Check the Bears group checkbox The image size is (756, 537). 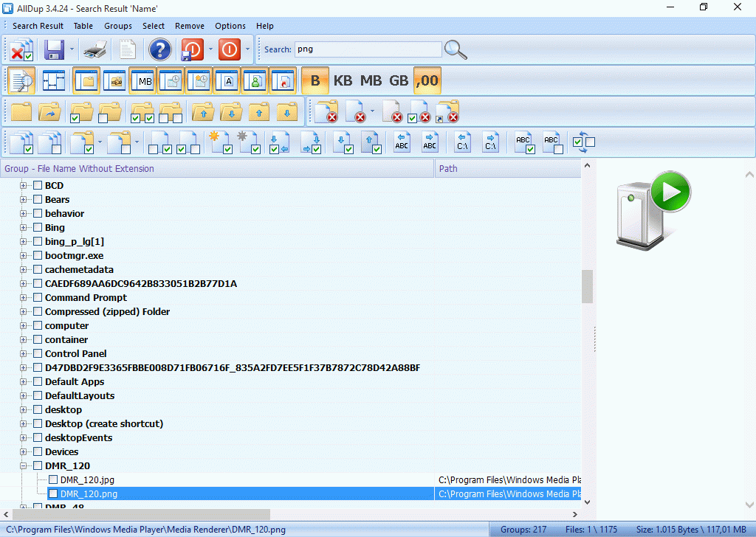(38, 199)
